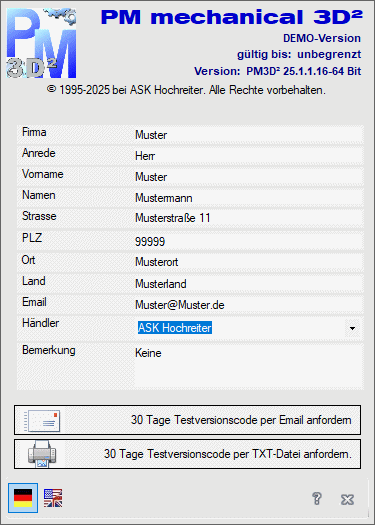Click the Bemerkung text area with Keine
Viewport: 375px width, 525px height.
pos(248,367)
